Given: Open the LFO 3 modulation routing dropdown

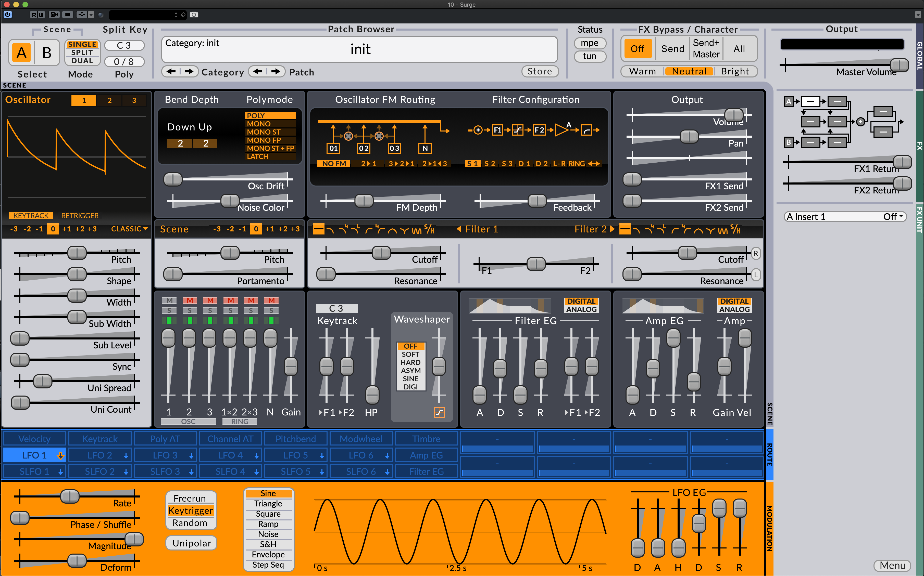Looking at the screenshot, I should coord(165,455).
